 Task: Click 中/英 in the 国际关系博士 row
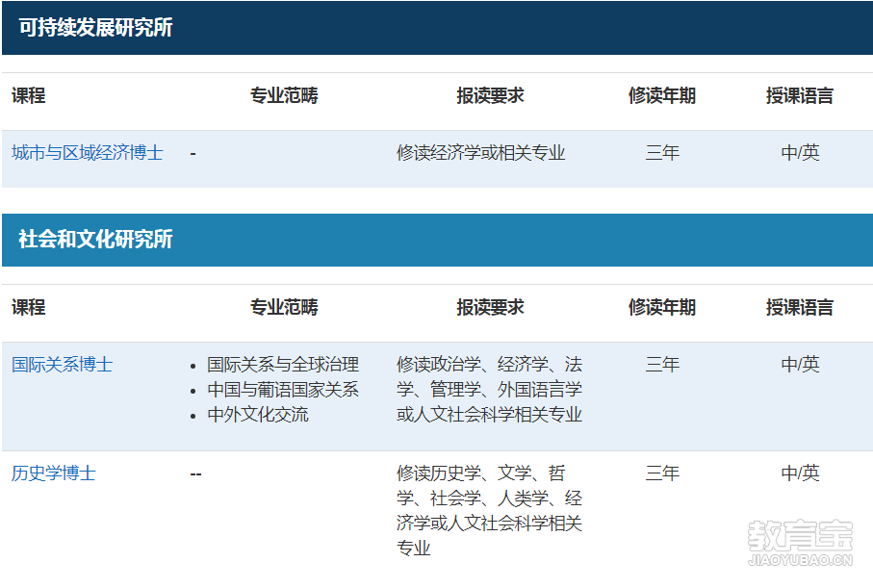coord(800,364)
